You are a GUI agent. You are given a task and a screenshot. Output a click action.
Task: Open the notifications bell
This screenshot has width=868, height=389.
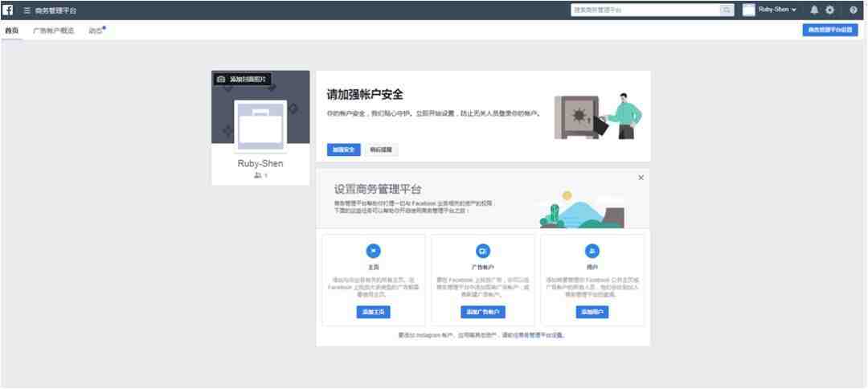(814, 10)
